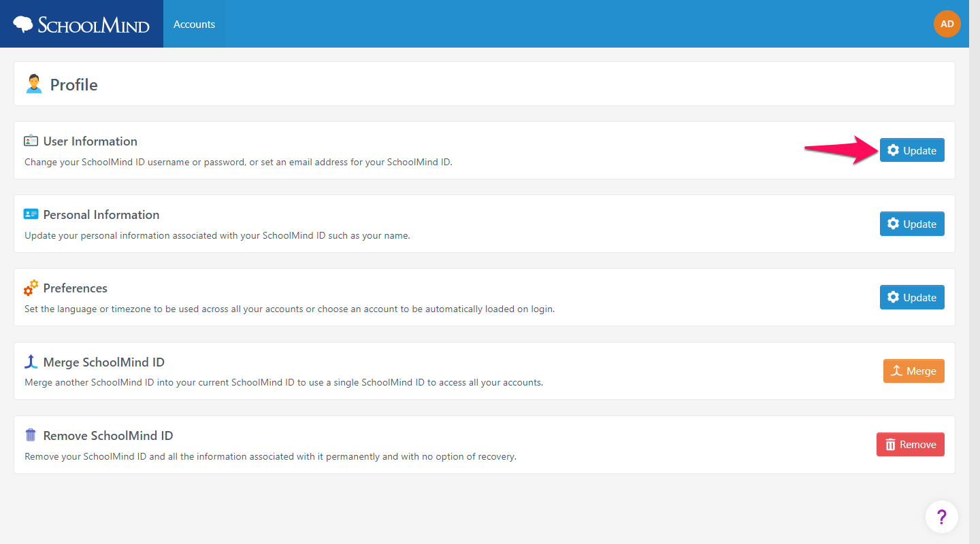Image resolution: width=980 pixels, height=544 pixels.
Task: Click the orange Merge button
Action: pyautogui.click(x=913, y=371)
